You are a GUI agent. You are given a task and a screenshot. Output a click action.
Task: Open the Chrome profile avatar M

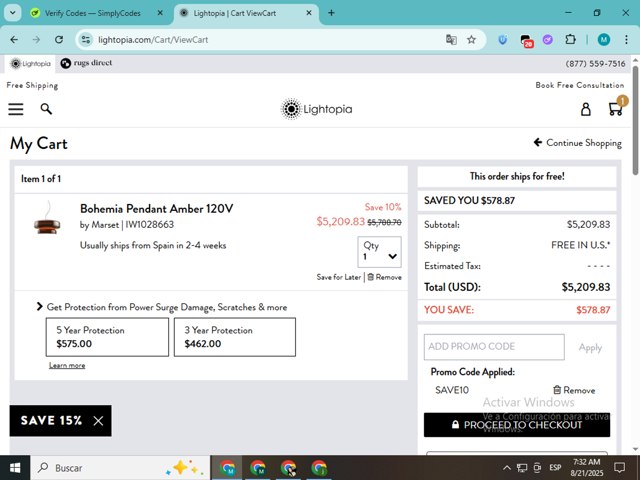click(x=604, y=40)
